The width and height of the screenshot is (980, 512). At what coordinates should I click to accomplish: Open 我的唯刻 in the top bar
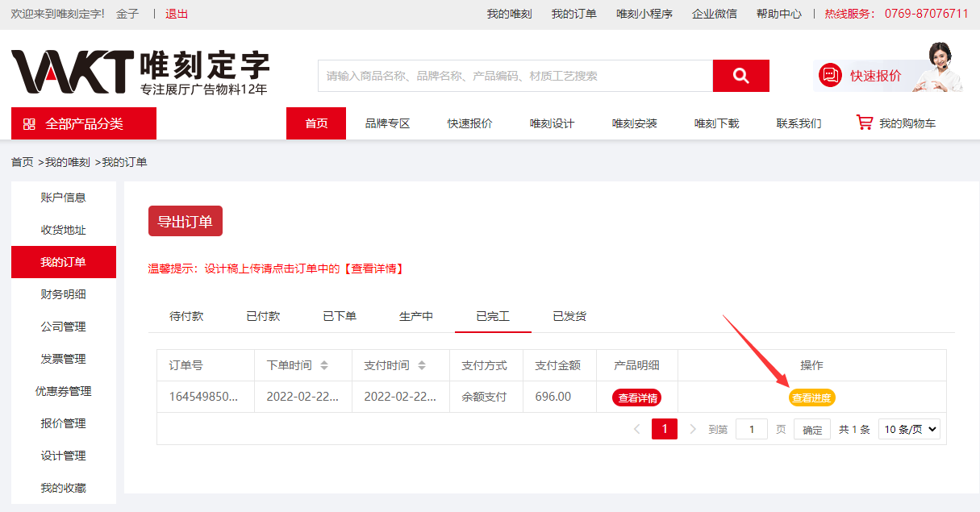(x=509, y=14)
